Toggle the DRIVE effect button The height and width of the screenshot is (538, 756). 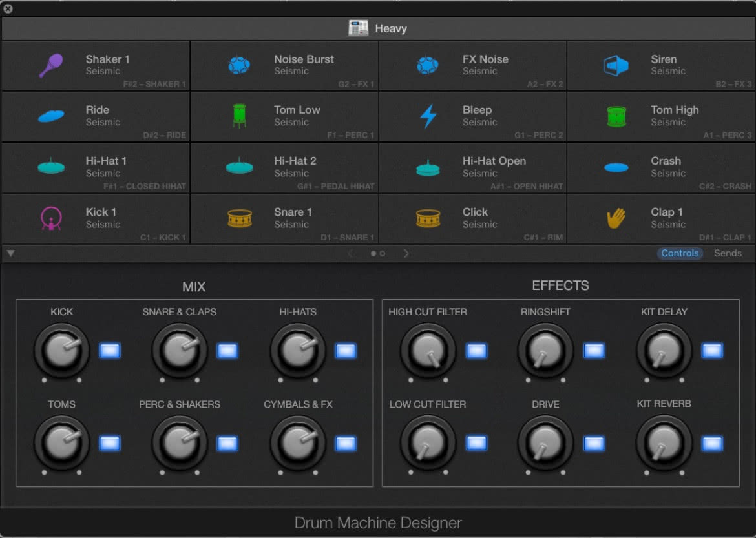click(x=594, y=443)
